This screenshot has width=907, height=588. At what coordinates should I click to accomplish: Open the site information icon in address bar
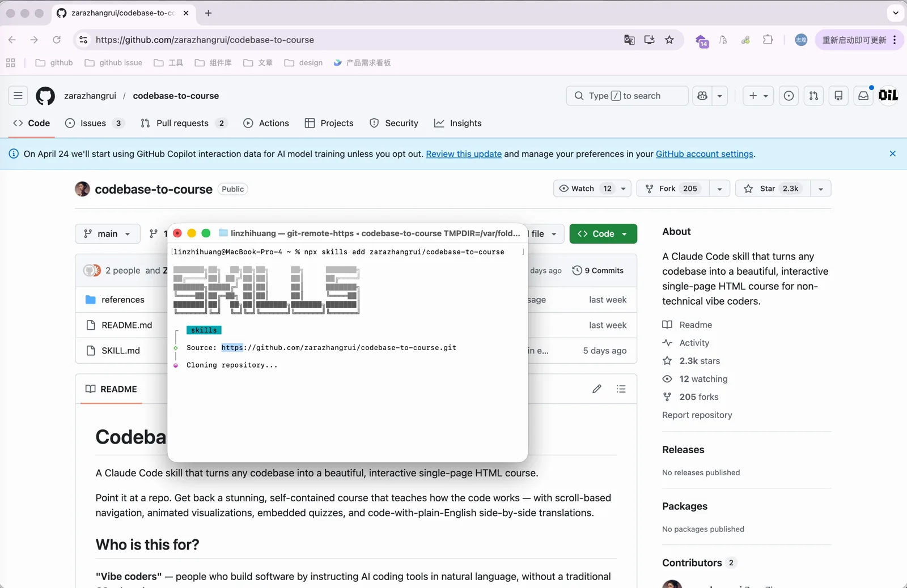[x=83, y=40]
